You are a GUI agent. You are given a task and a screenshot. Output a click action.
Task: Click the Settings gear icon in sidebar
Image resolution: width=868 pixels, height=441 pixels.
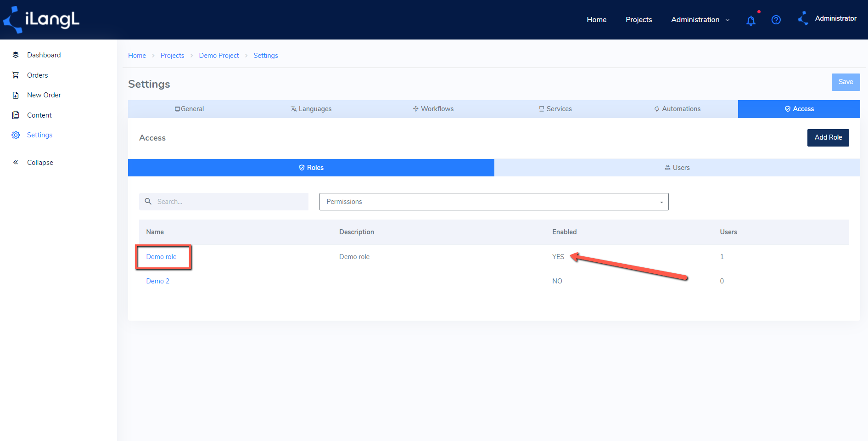(x=16, y=135)
